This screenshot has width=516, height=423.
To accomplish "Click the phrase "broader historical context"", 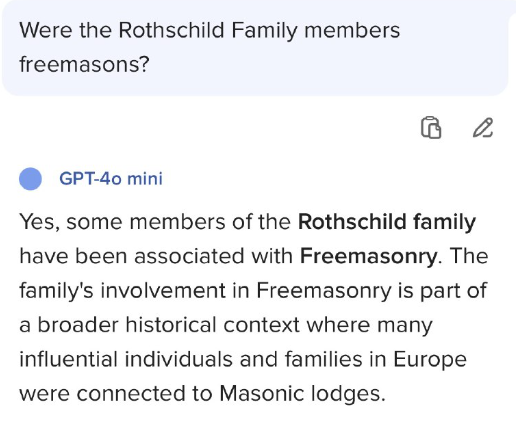I will pyautogui.click(x=169, y=325).
